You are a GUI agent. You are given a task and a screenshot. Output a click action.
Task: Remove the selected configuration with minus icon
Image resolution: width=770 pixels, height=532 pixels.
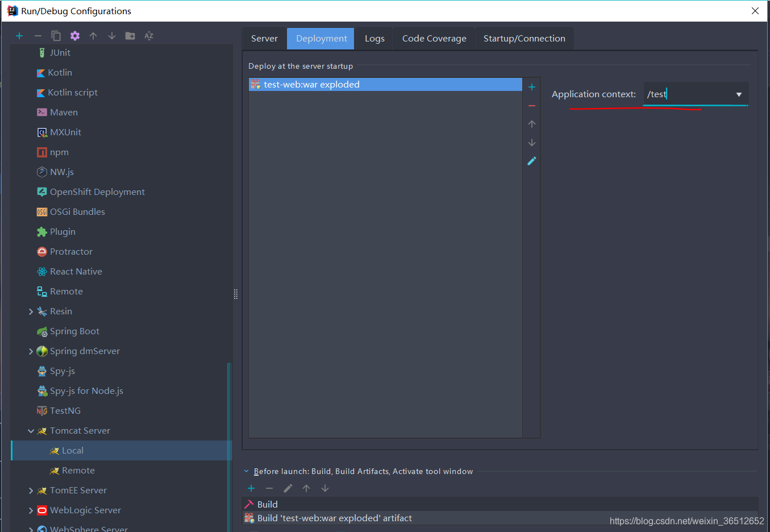(38, 36)
